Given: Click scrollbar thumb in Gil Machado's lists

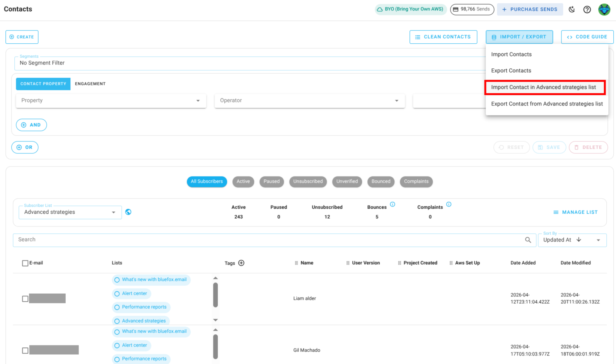Looking at the screenshot, I should pos(215,347).
